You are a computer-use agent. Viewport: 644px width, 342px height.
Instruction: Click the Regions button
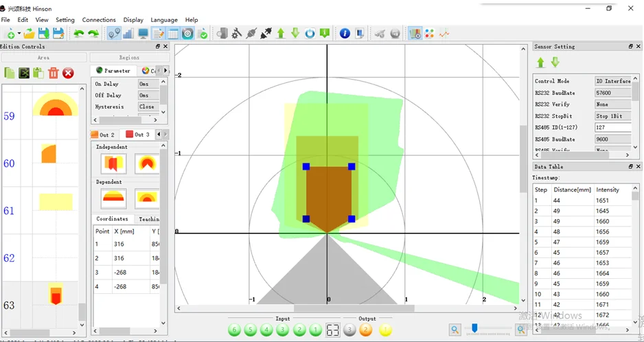(x=128, y=58)
